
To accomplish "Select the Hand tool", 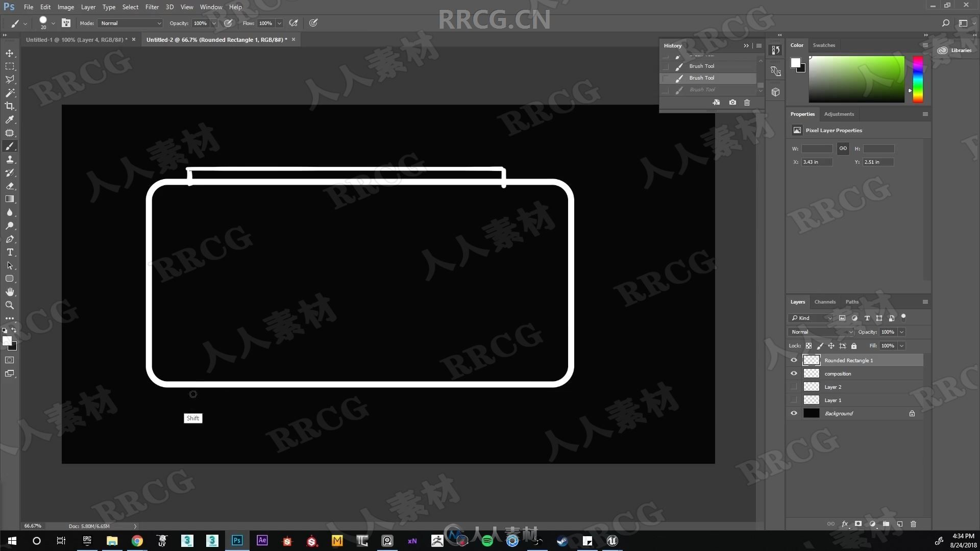I will tap(9, 291).
